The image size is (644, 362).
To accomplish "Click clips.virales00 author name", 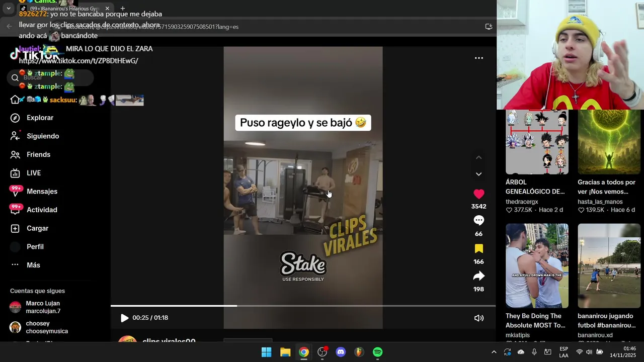I will tap(169, 340).
